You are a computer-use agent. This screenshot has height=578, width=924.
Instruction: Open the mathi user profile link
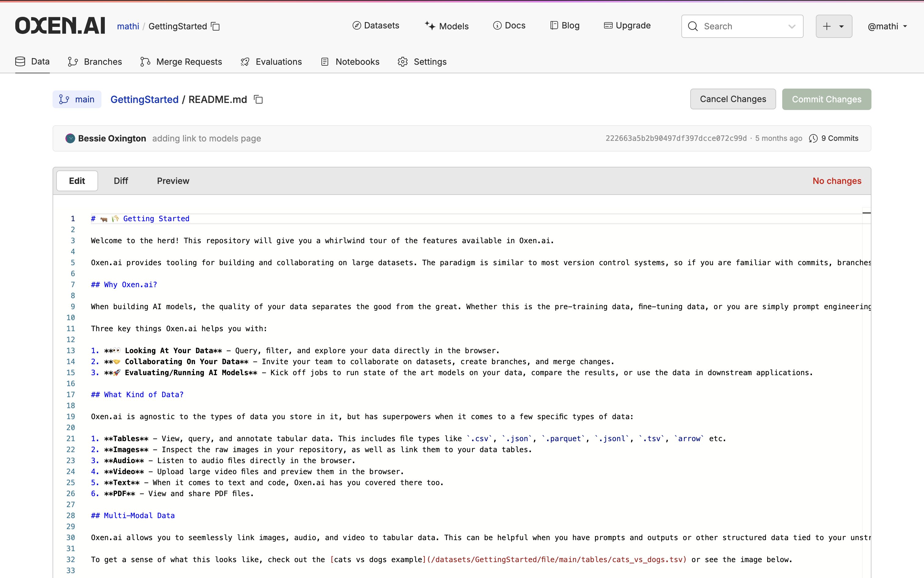(x=128, y=26)
